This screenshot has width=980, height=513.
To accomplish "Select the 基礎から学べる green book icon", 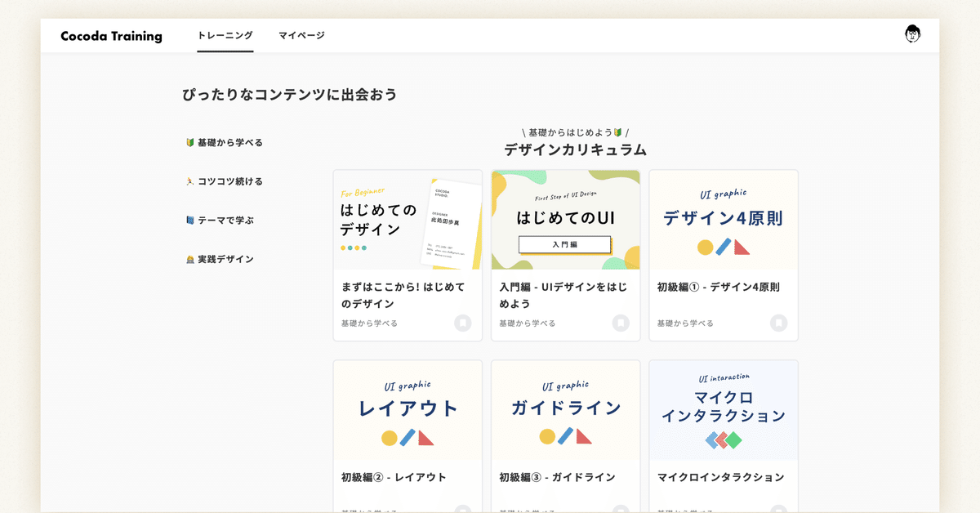I will [x=188, y=141].
